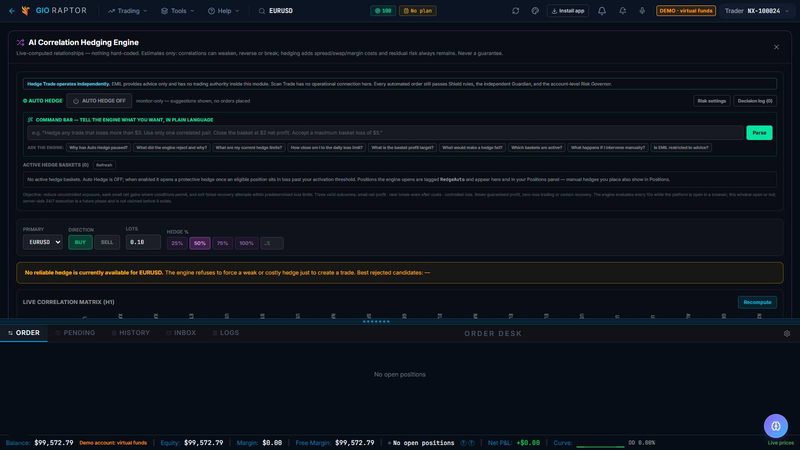Image resolution: width=800 pixels, height=450 pixels.
Task: Ask 'Which baskets are active?'
Action: tap(536, 147)
